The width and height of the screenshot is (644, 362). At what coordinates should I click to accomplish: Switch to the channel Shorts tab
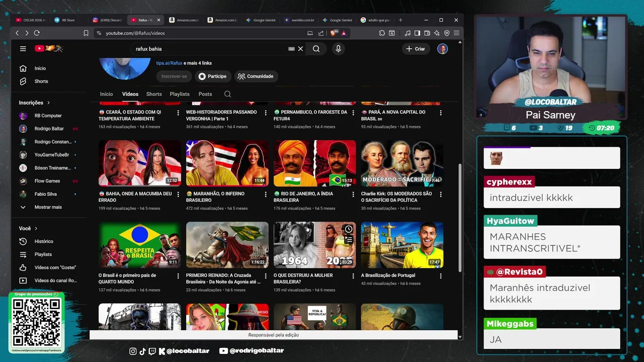coord(154,94)
